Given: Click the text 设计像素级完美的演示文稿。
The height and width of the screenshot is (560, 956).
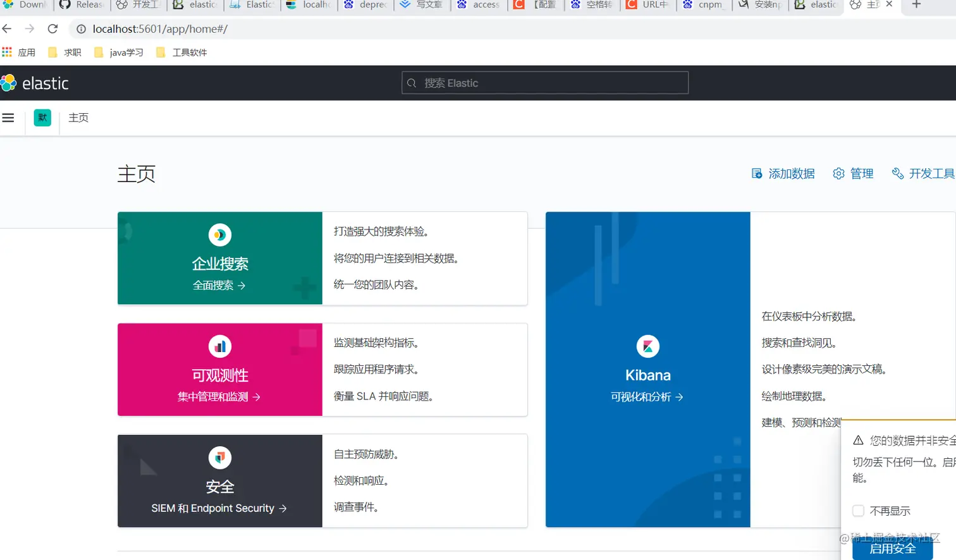Looking at the screenshot, I should [824, 370].
